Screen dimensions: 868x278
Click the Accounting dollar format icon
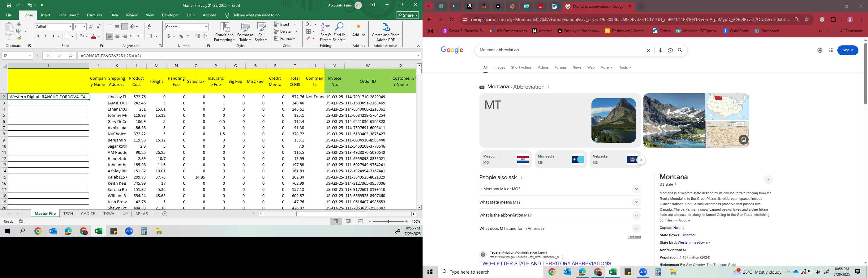coord(169,36)
